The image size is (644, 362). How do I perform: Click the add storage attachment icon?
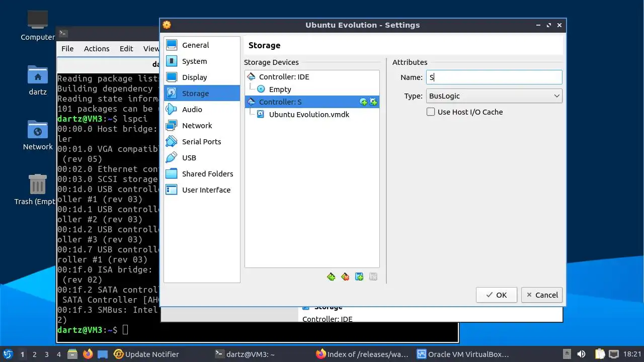click(x=359, y=277)
